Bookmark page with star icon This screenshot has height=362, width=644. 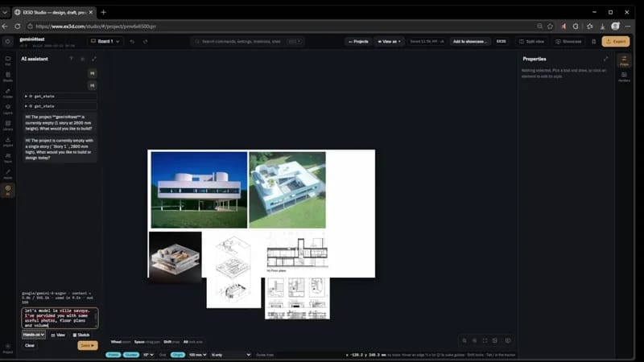click(x=551, y=27)
